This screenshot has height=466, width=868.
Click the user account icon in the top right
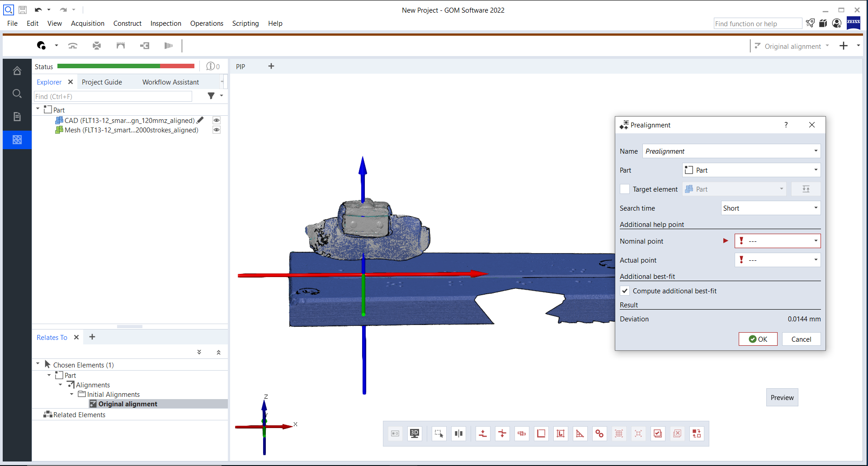837,23
